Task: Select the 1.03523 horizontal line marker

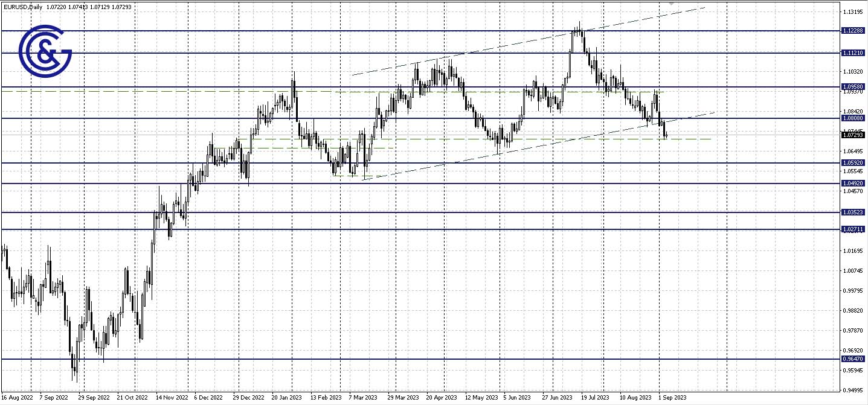Action: point(854,212)
